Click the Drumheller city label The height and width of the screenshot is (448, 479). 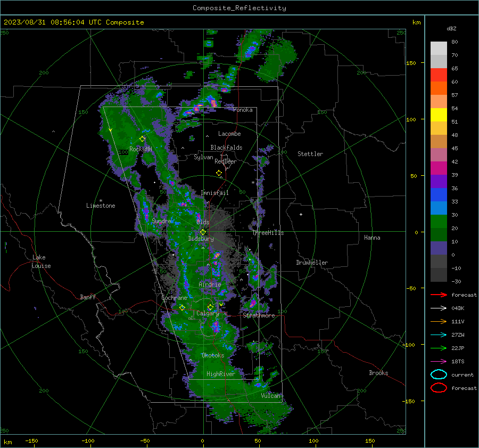pos(312,263)
